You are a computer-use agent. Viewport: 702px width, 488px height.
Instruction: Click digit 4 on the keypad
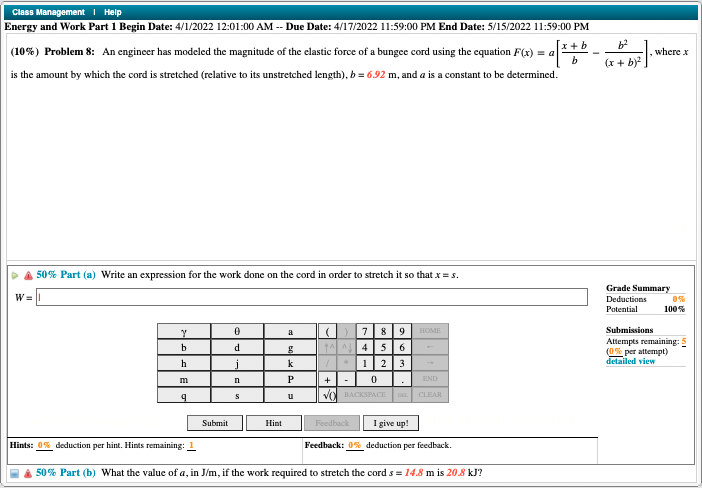365,347
